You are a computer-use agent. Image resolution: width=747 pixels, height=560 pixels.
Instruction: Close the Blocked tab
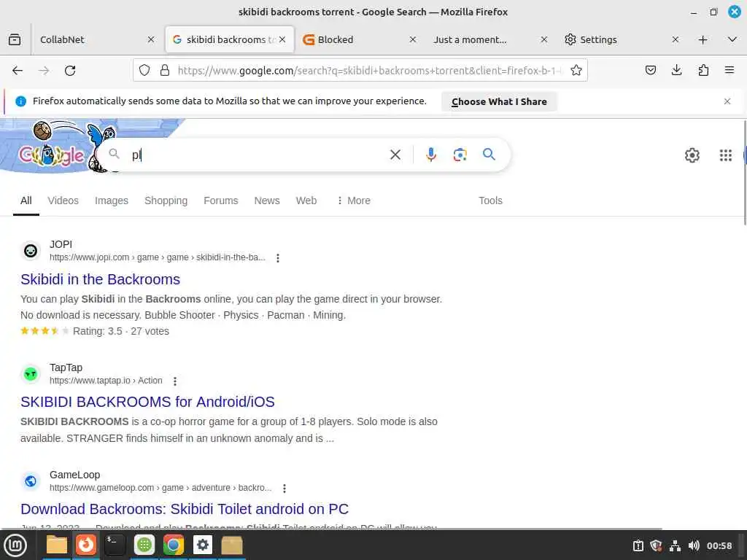point(413,39)
